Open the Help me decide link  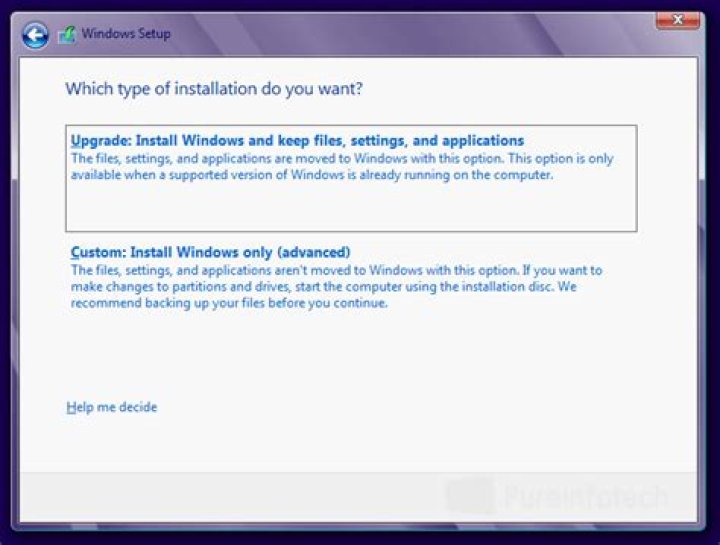[x=112, y=407]
